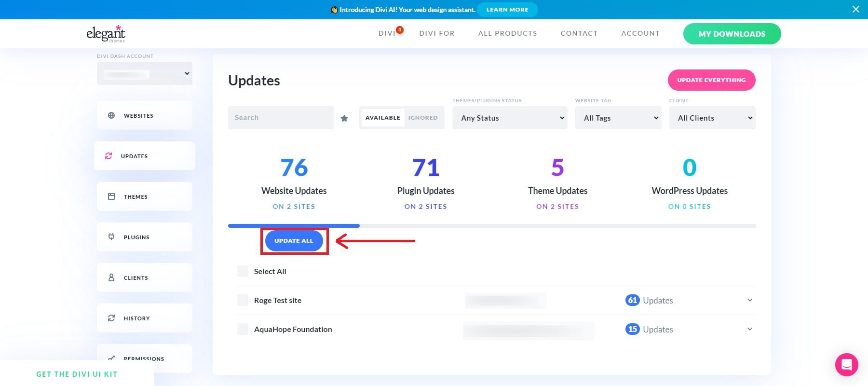Screen dimensions: 868x386
Task: Tick the Select All checkbox
Action: click(243, 271)
